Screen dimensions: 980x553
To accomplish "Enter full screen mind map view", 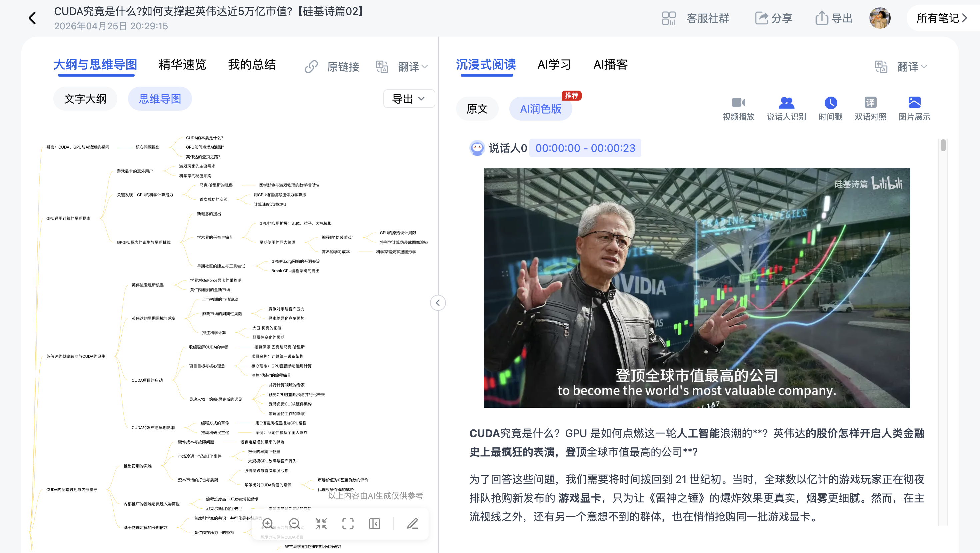I will pyautogui.click(x=348, y=524).
